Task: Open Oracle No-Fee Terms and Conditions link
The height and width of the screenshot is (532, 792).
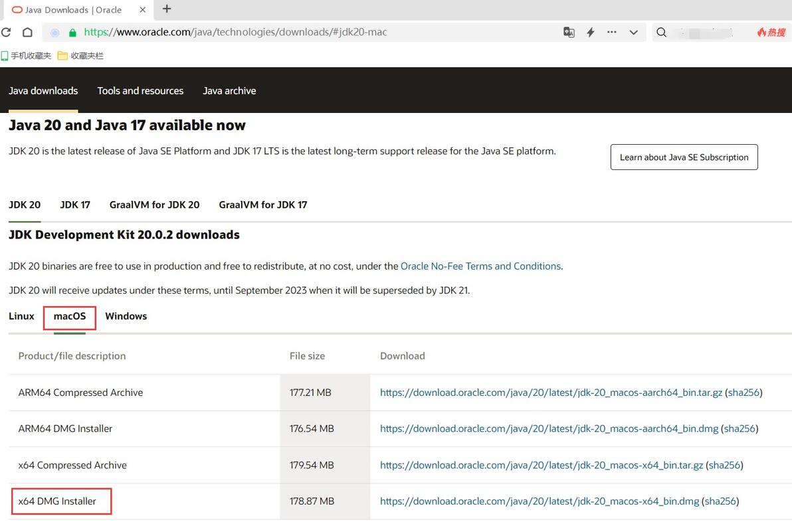Action: pos(480,266)
